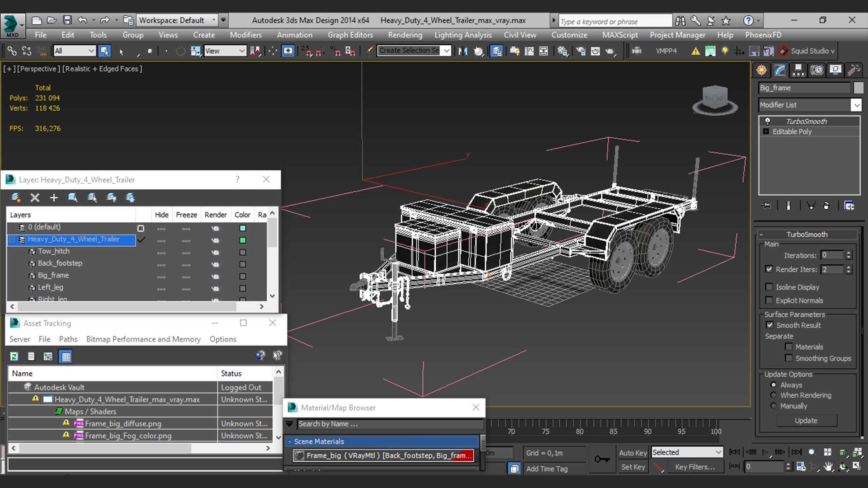Click the Pin Stack icon below modifier stack
Screen dimensions: 868x488
tap(766, 206)
